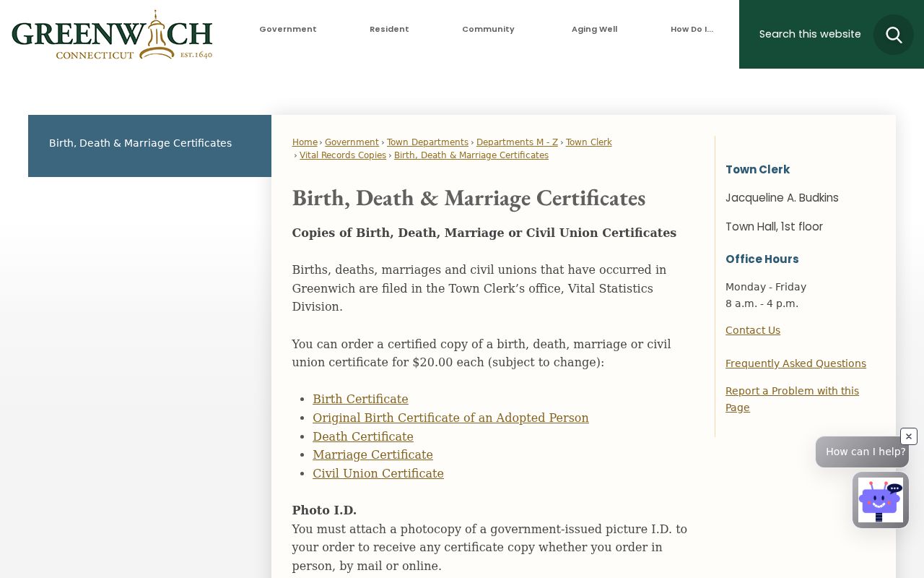
Task: Close the 'How can I help?' popup
Action: tap(909, 436)
